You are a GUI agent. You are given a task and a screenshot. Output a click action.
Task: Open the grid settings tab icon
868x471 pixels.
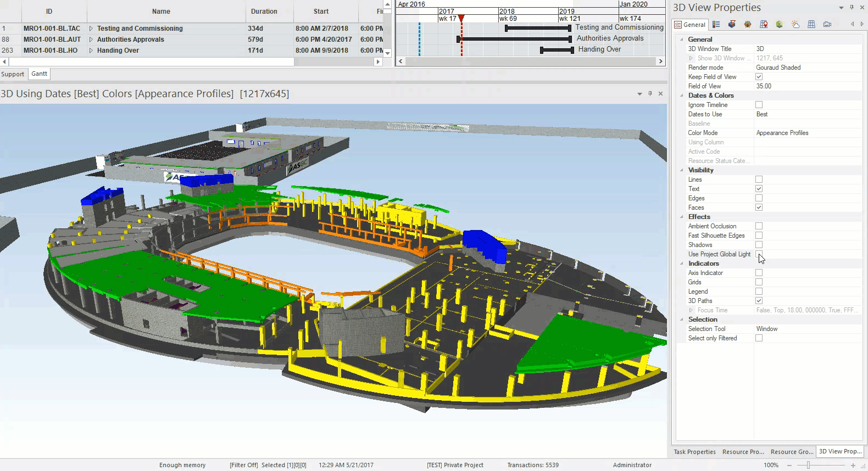[811, 25]
